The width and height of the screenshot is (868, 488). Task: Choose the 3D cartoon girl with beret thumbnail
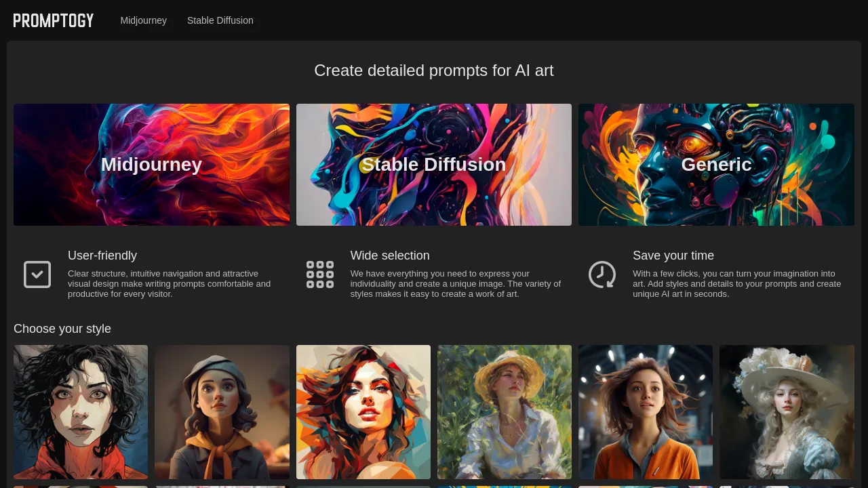(222, 412)
